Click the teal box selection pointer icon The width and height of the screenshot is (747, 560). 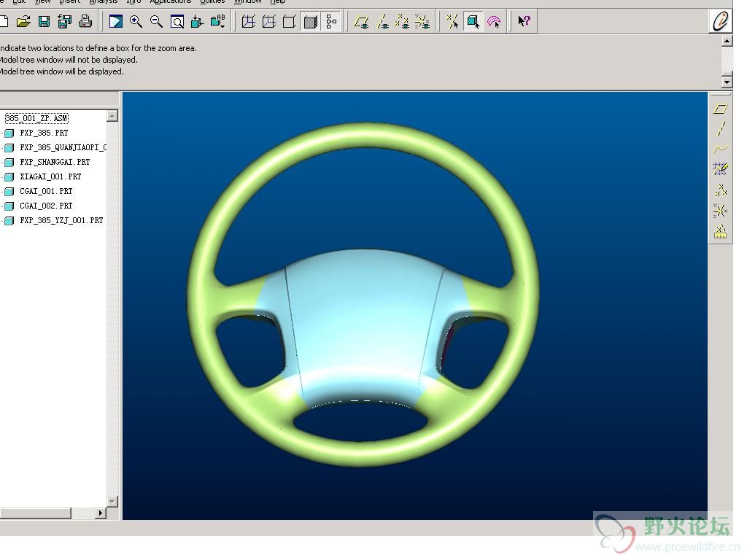click(x=473, y=22)
